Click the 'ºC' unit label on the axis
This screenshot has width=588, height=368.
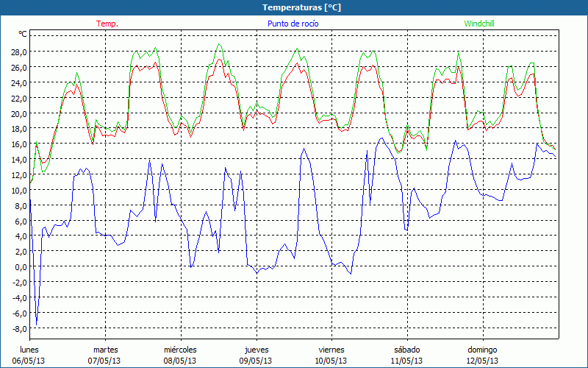point(22,34)
